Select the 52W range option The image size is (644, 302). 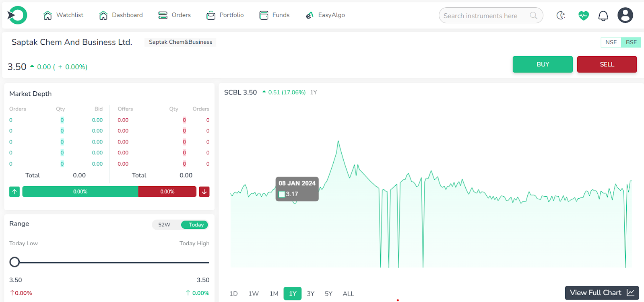164,225
